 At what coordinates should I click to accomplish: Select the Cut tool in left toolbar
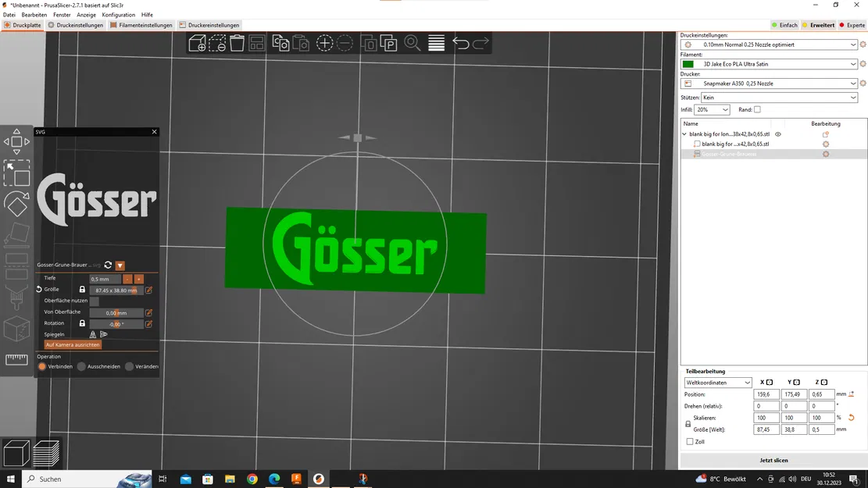click(x=16, y=265)
